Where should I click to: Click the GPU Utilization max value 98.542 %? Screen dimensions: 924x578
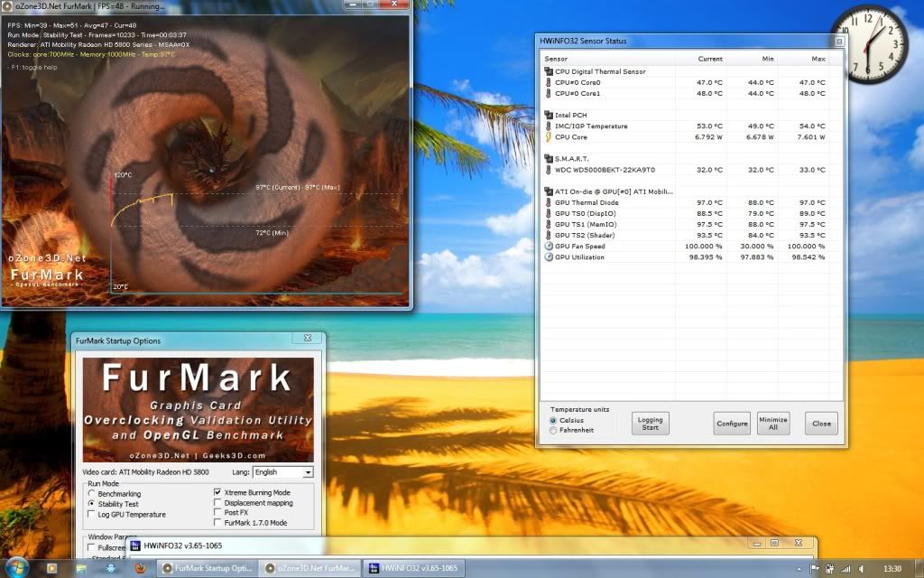click(x=808, y=257)
